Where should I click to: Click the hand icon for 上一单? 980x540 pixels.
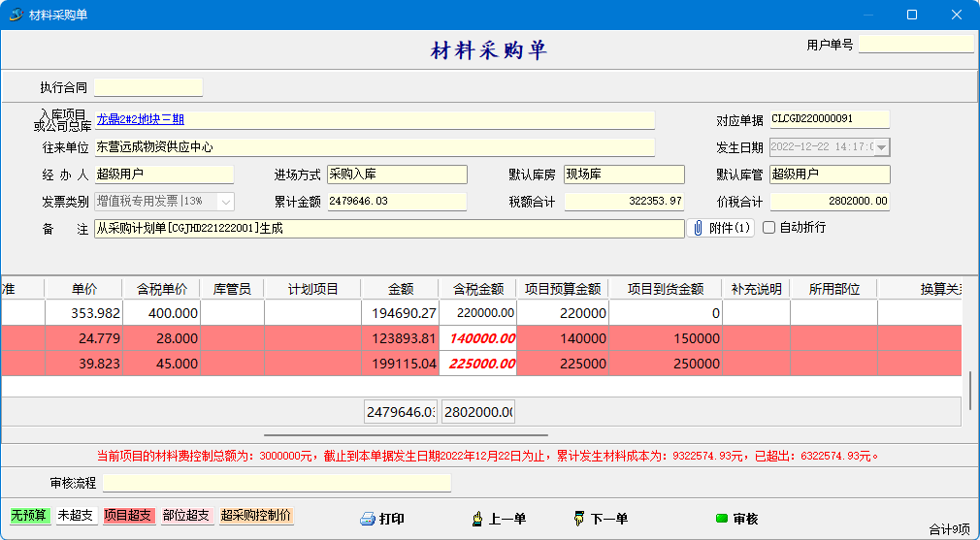[477, 519]
